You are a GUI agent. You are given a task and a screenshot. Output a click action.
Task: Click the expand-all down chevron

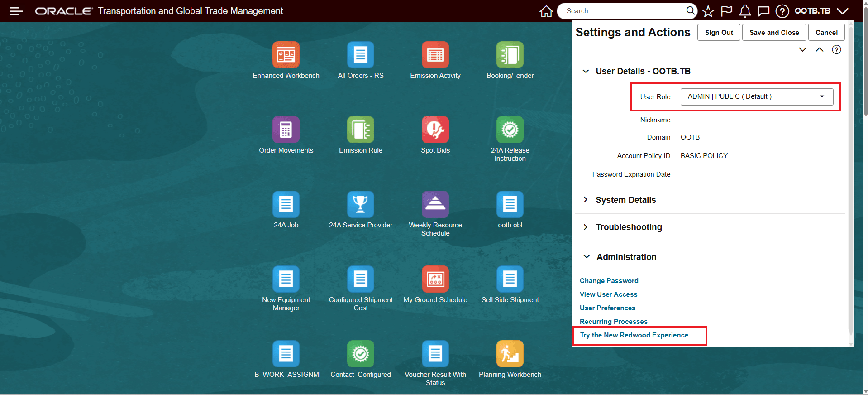pos(802,49)
